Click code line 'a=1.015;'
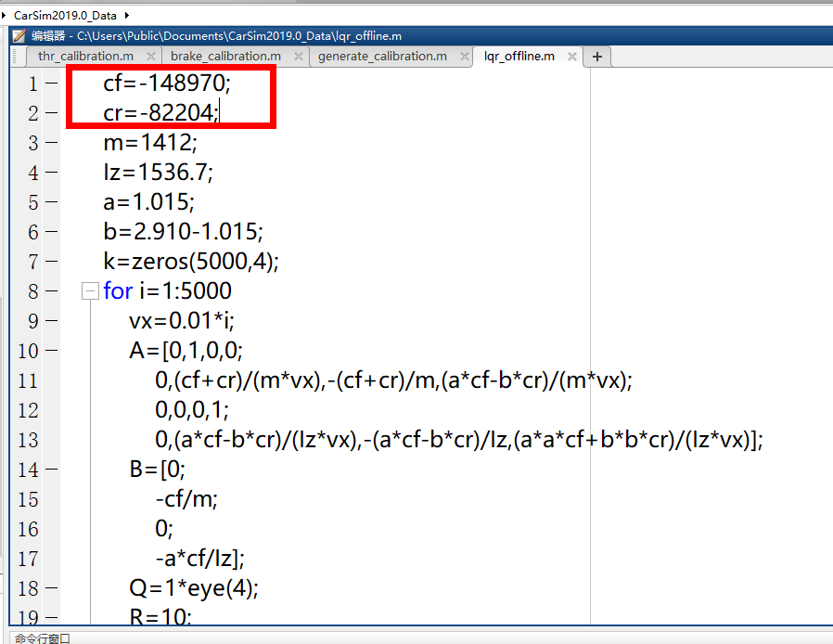Image resolution: width=833 pixels, height=644 pixels. coord(149,202)
